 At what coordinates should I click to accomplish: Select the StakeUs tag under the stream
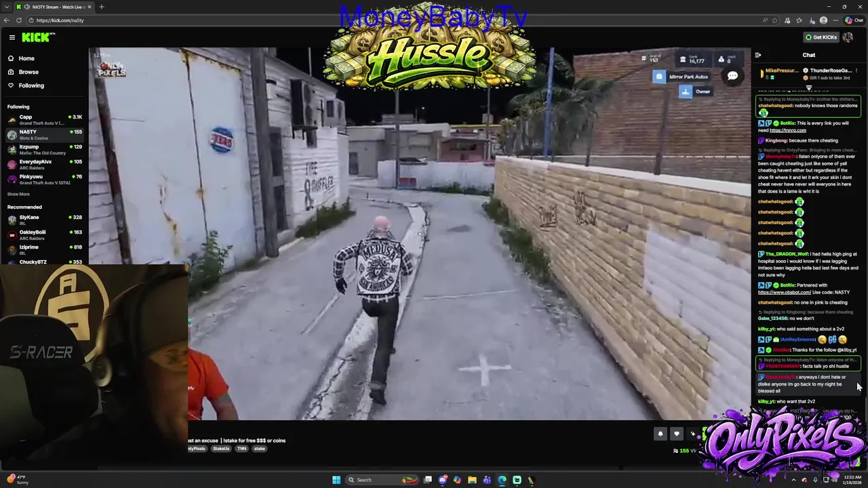(x=221, y=449)
